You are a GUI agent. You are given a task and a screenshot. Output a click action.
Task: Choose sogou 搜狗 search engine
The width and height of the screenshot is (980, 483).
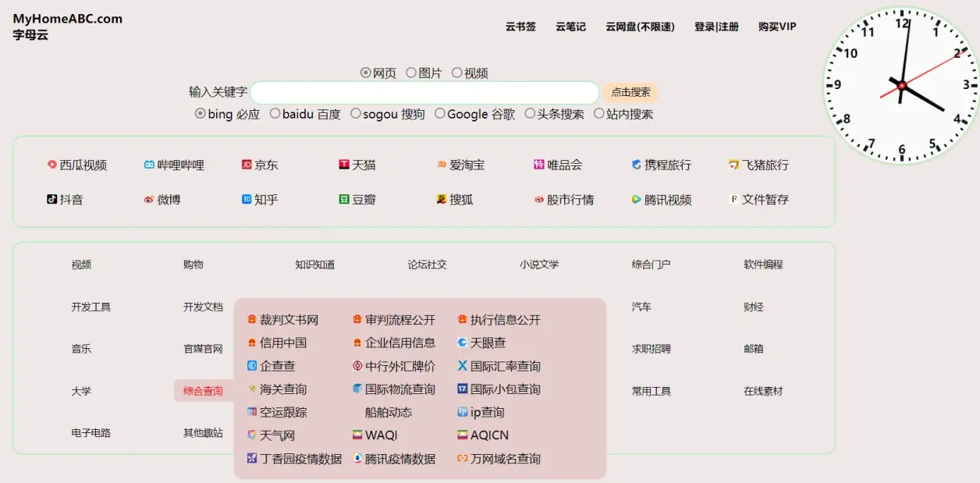(356, 113)
